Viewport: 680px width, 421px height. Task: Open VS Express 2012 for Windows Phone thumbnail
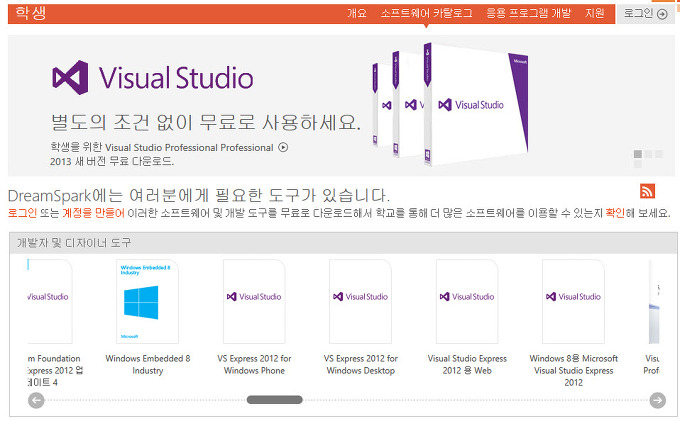(253, 302)
